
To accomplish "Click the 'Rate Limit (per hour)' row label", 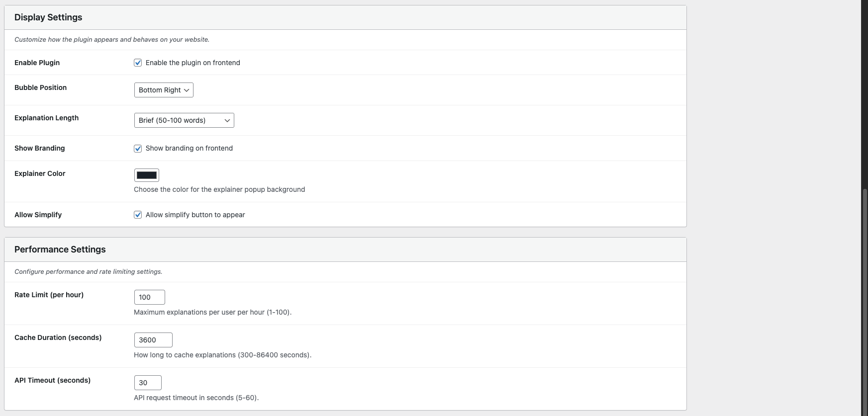I will 49,295.
